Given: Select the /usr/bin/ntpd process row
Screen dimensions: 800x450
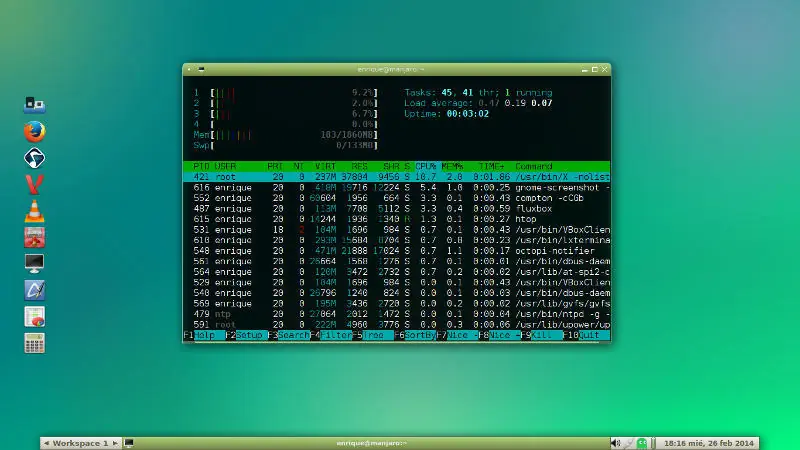Looking at the screenshot, I should point(396,314).
